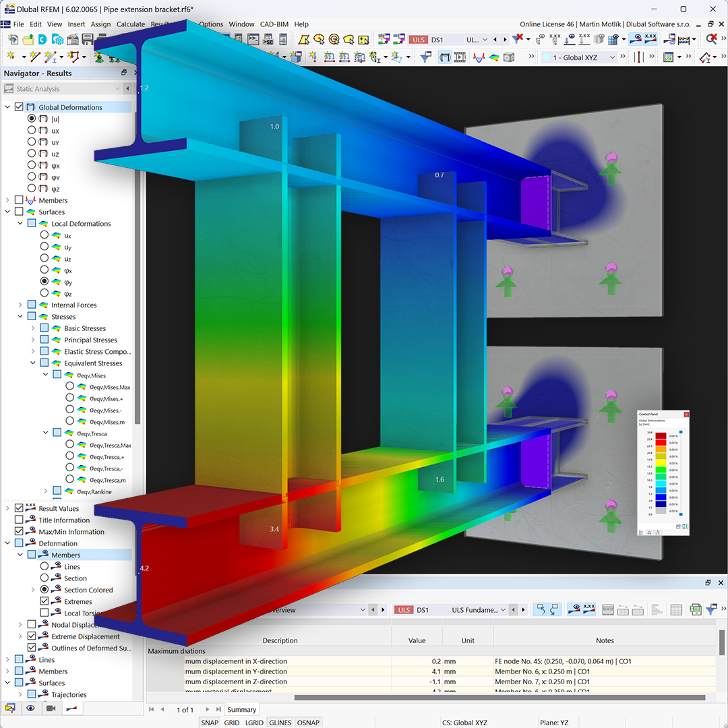Collapse the Equivalent Stresses node
The width and height of the screenshot is (728, 728).
(x=33, y=363)
